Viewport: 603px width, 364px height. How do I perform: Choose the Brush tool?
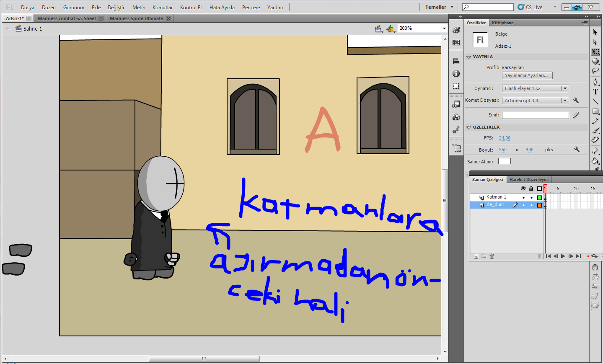[x=595, y=131]
